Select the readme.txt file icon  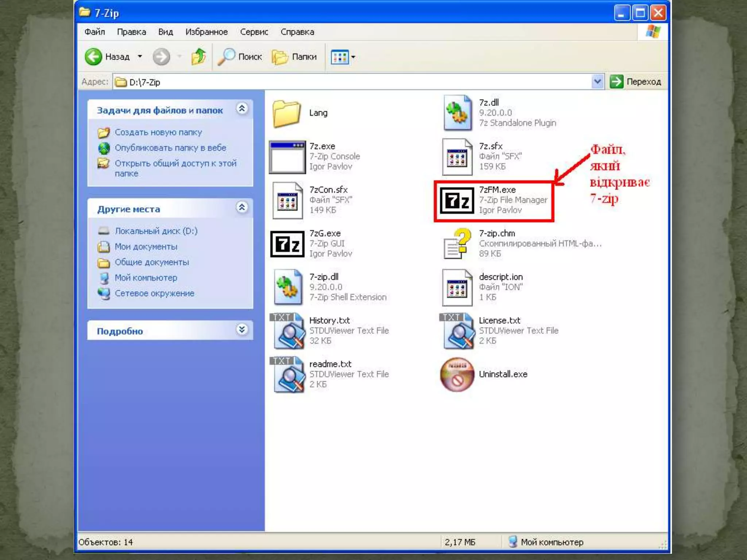click(288, 374)
